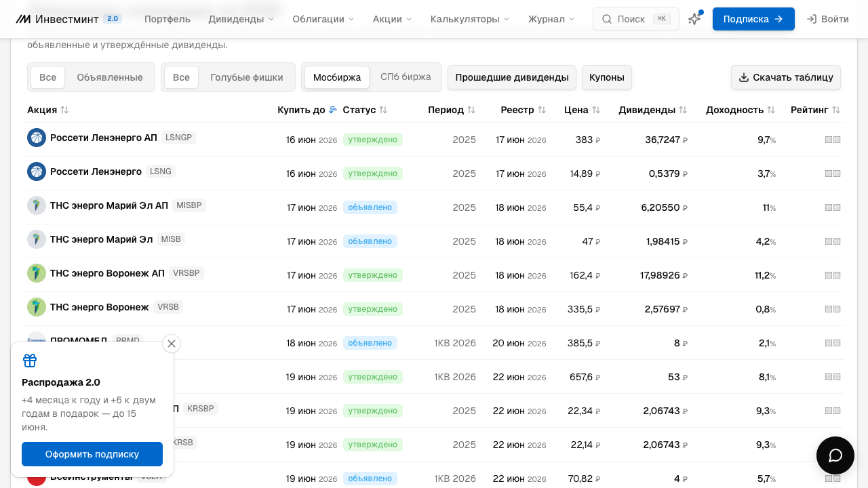868x488 pixels.
Task: Sort table by Статус column
Action: pos(365,110)
